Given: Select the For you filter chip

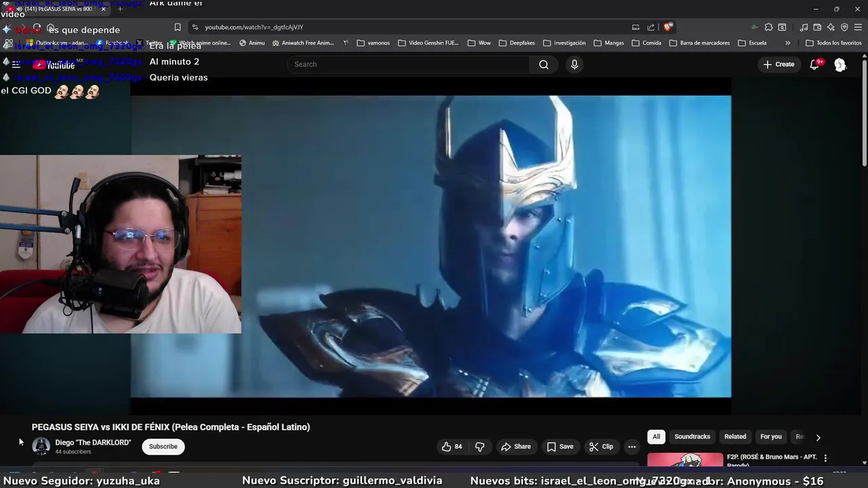Looking at the screenshot, I should point(771,437).
